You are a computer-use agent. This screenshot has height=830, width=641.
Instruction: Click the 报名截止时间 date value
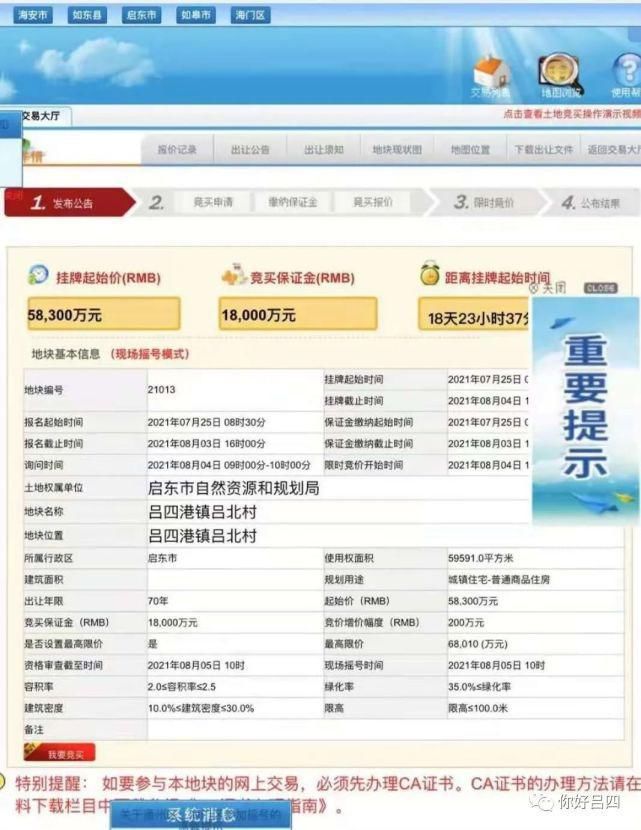click(206, 444)
